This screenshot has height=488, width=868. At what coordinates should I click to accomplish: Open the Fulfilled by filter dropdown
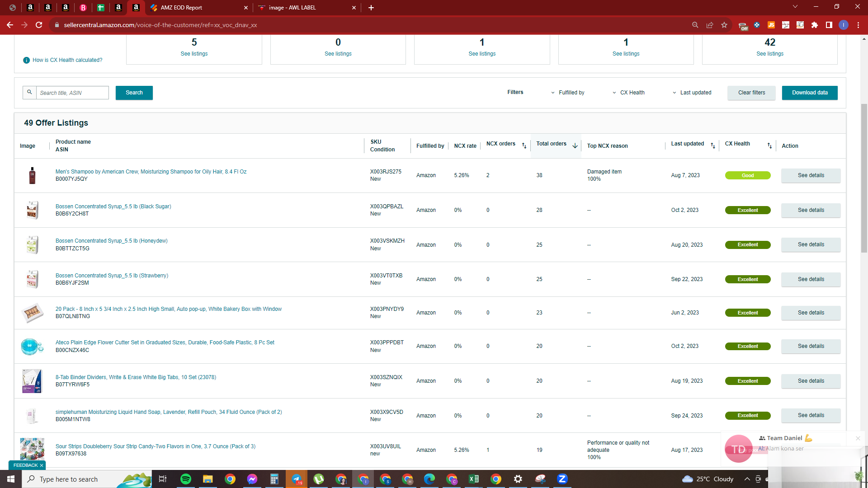pos(567,93)
